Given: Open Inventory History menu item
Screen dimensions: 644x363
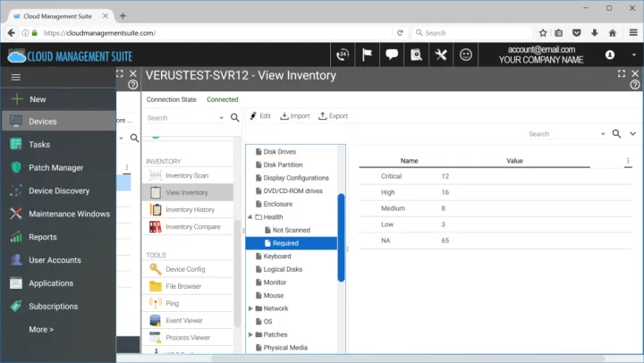Looking at the screenshot, I should (x=189, y=209).
